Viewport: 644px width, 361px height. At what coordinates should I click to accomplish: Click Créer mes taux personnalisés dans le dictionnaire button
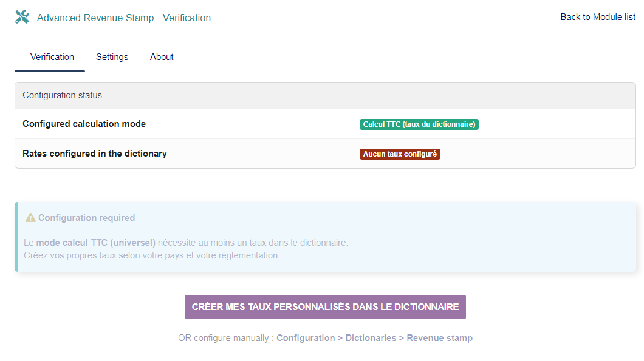325,307
